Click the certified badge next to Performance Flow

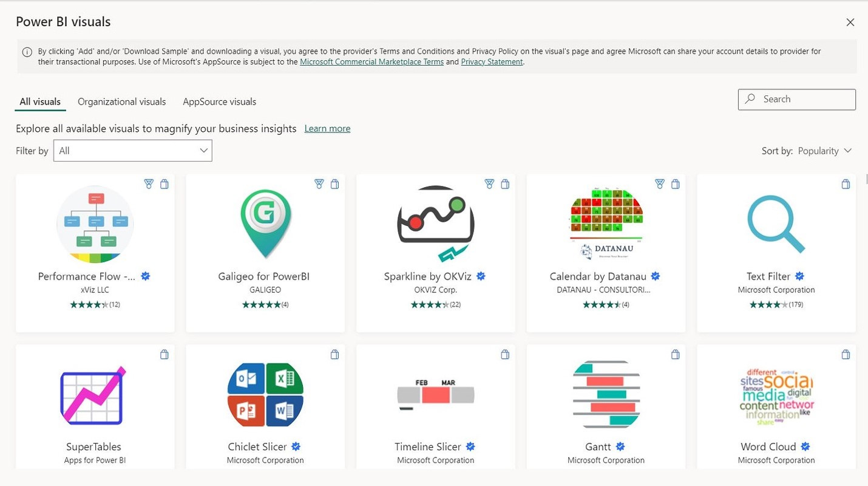click(x=145, y=276)
